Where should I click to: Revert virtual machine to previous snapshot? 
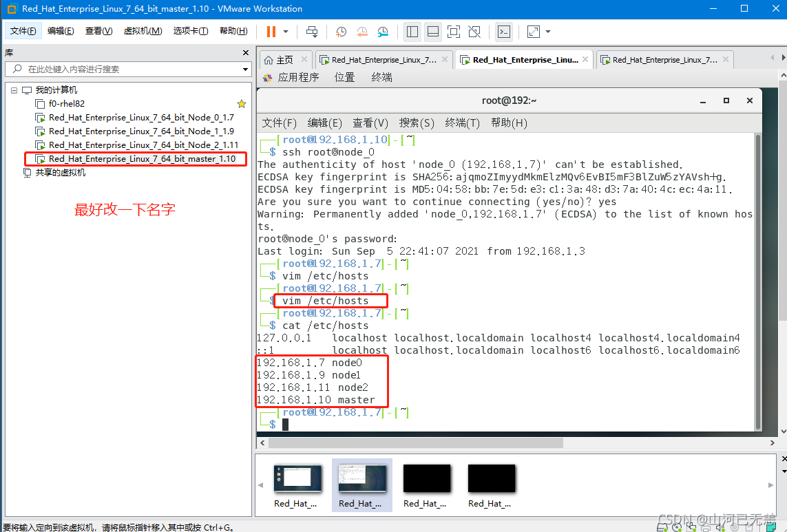(x=362, y=32)
